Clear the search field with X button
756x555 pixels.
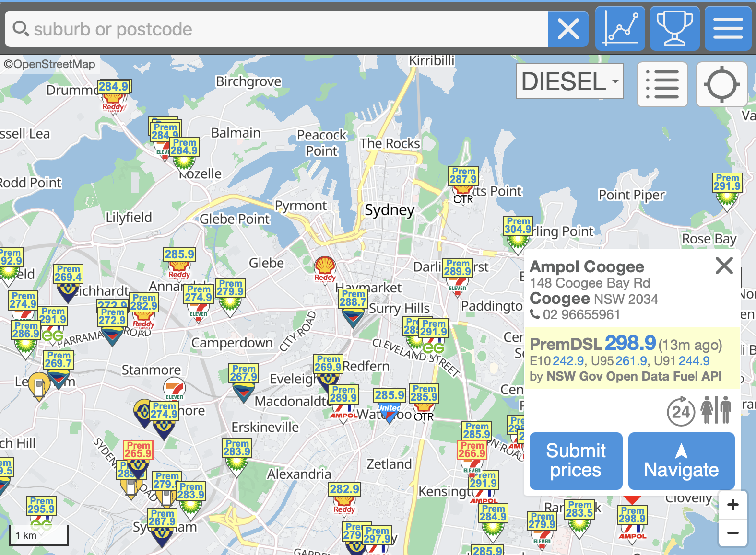point(568,29)
